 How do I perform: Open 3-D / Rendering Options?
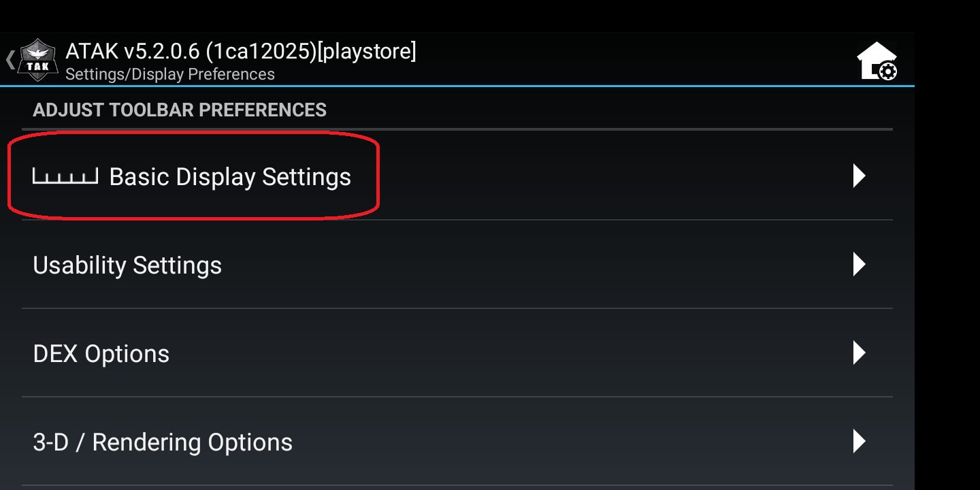click(163, 442)
